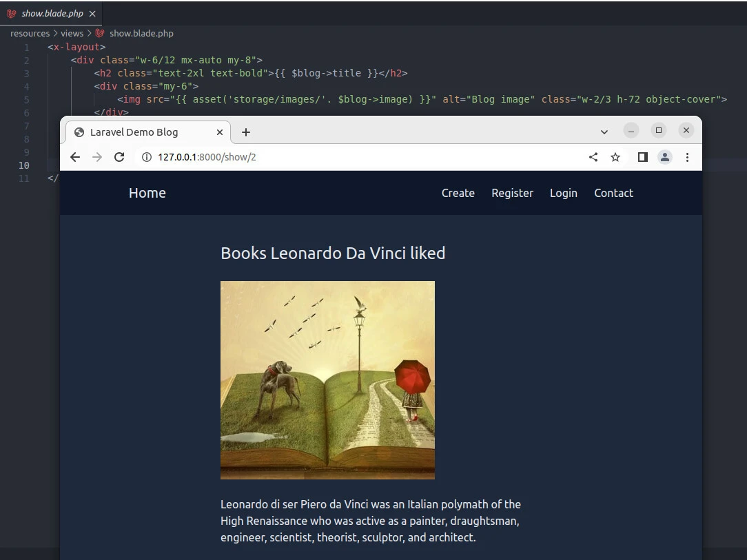This screenshot has height=560, width=747.
Task: Go to the Register page link
Action: coord(512,193)
